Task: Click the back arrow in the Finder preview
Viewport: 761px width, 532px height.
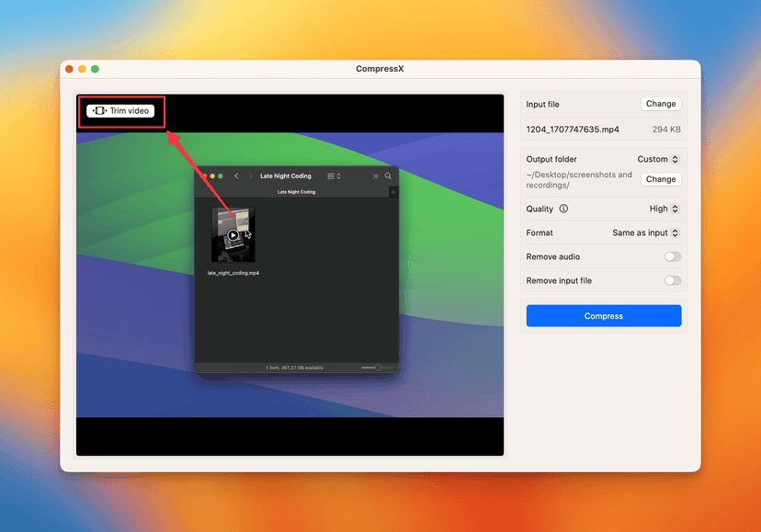Action: click(236, 175)
